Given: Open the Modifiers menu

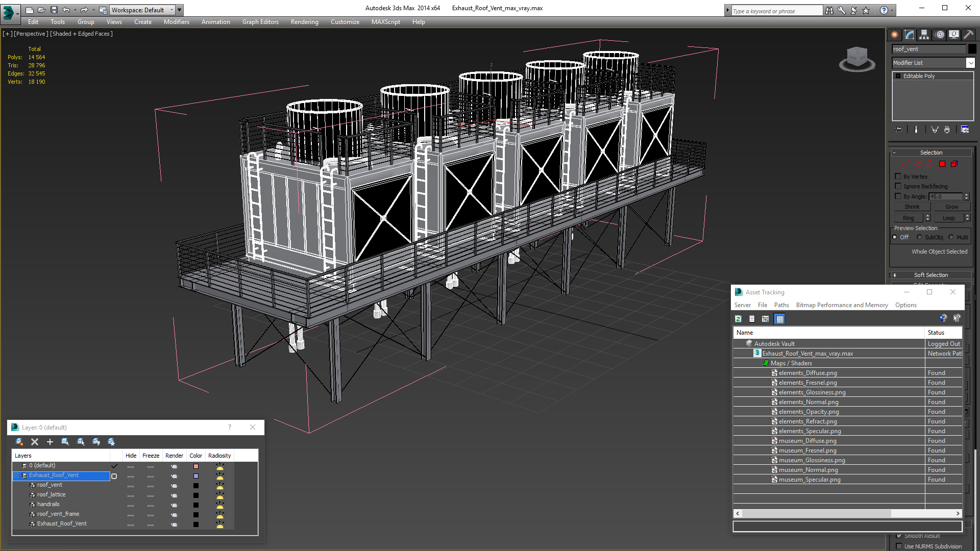Looking at the screenshot, I should (x=176, y=22).
